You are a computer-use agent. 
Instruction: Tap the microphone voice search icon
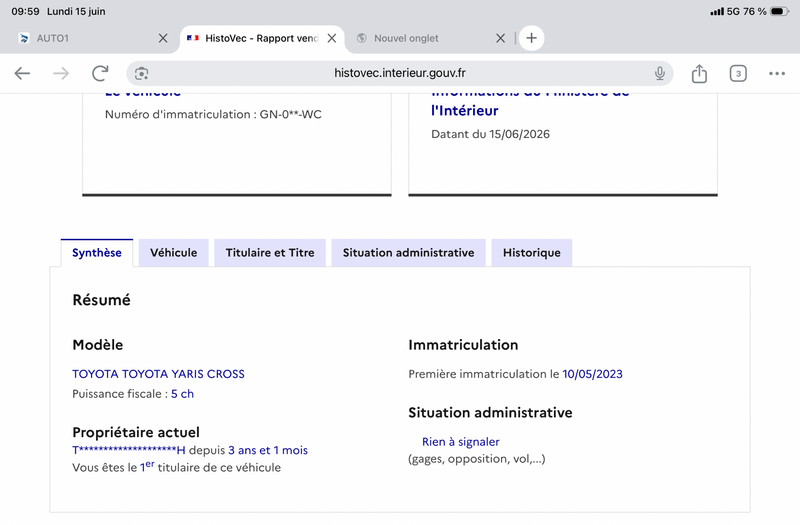tap(660, 73)
